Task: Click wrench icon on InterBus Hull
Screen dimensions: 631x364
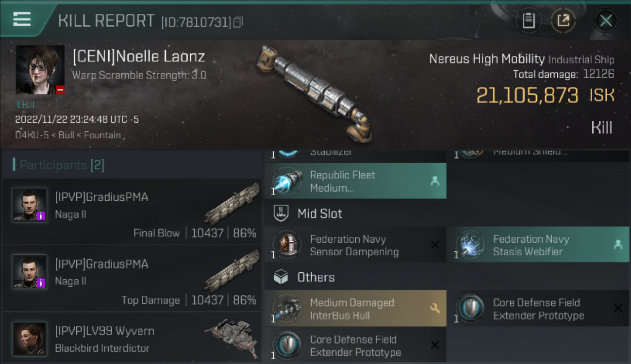Action: (435, 308)
